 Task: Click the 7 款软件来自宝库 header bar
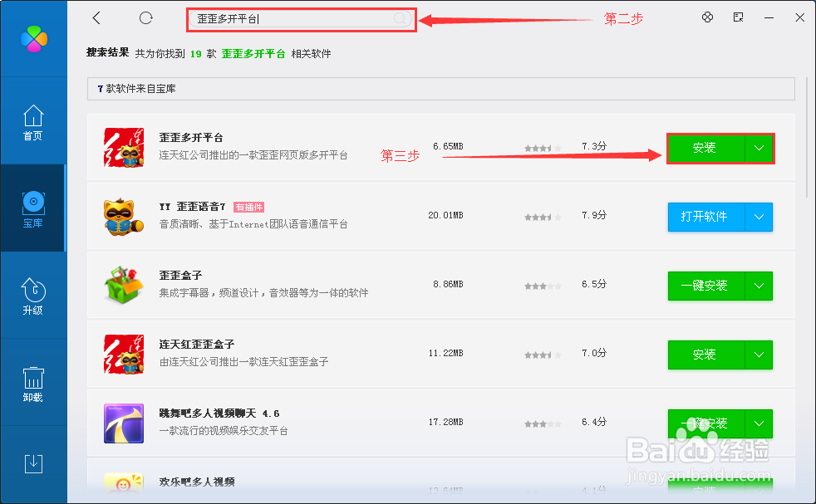click(440, 89)
